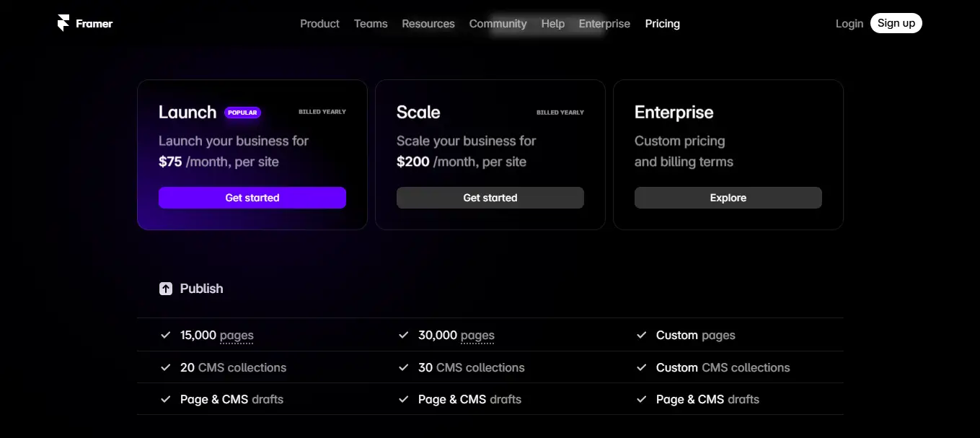
Task: Click the checkmark beside 15,000 pages
Action: pos(165,335)
